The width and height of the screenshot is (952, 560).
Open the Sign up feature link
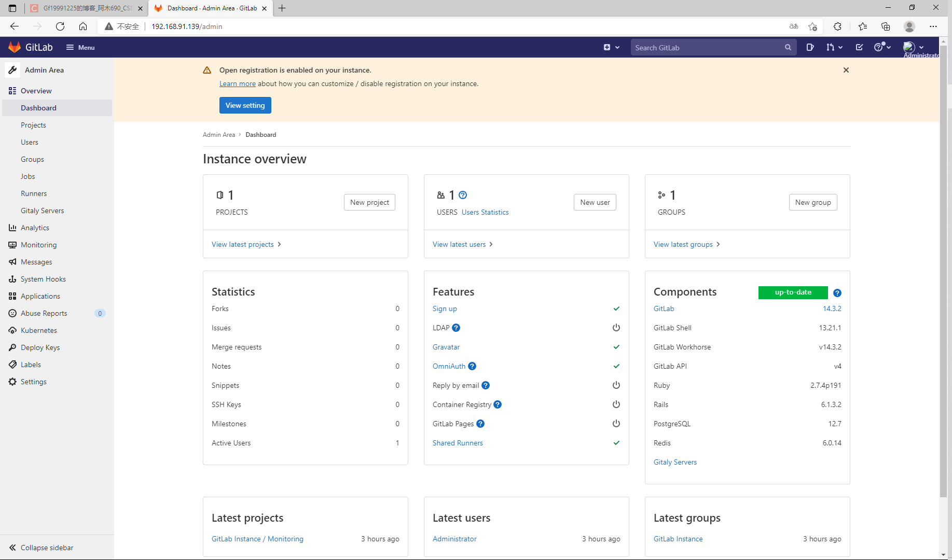(x=445, y=309)
